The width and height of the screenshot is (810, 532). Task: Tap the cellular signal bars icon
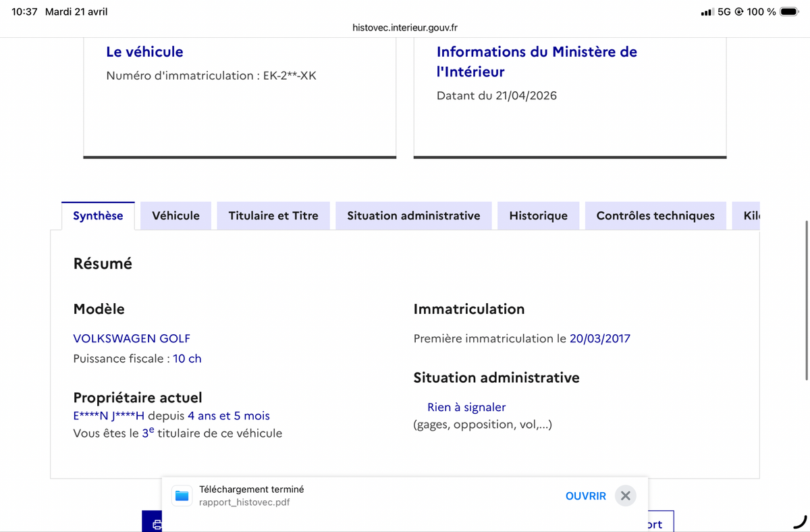click(707, 11)
